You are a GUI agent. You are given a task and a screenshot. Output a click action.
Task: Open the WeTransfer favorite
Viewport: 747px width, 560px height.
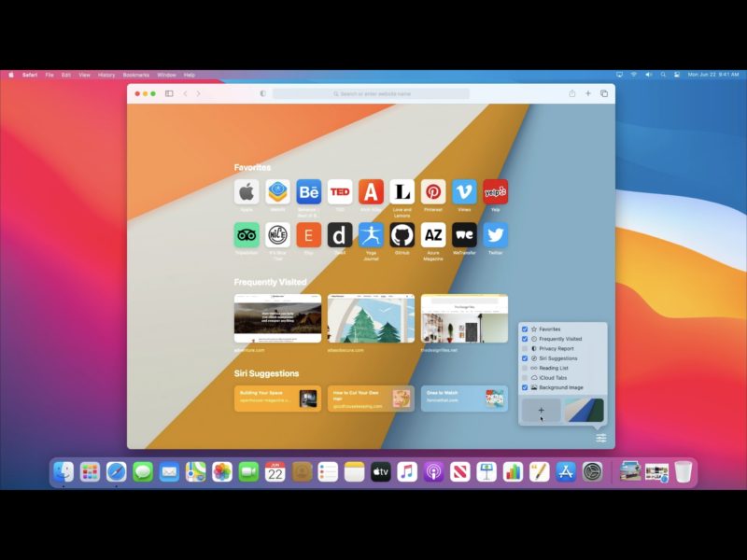tap(464, 235)
